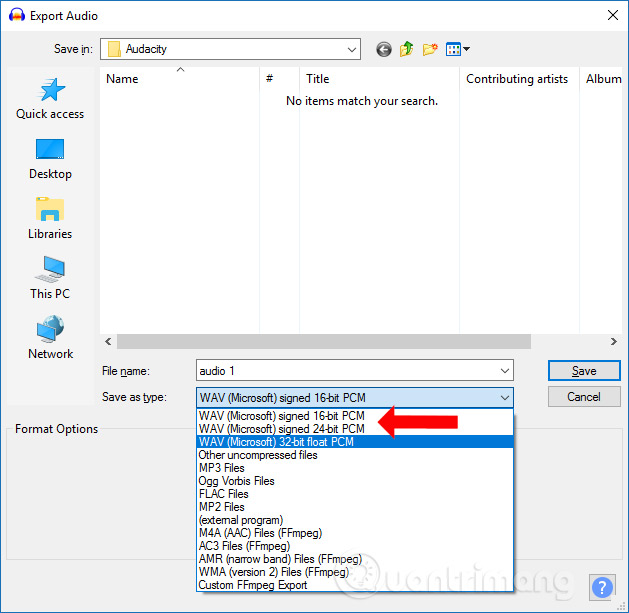
Task: Choose Other uncompressed files format
Action: 355,455
